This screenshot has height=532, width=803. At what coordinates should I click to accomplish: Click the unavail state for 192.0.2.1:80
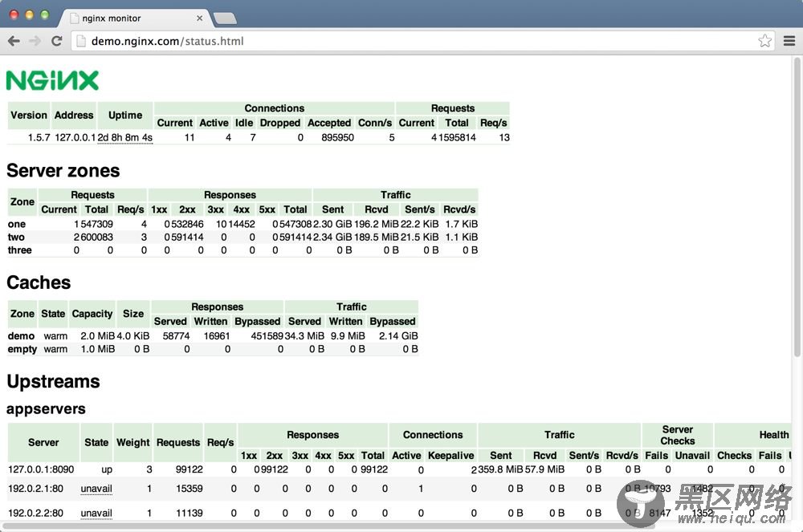96,489
